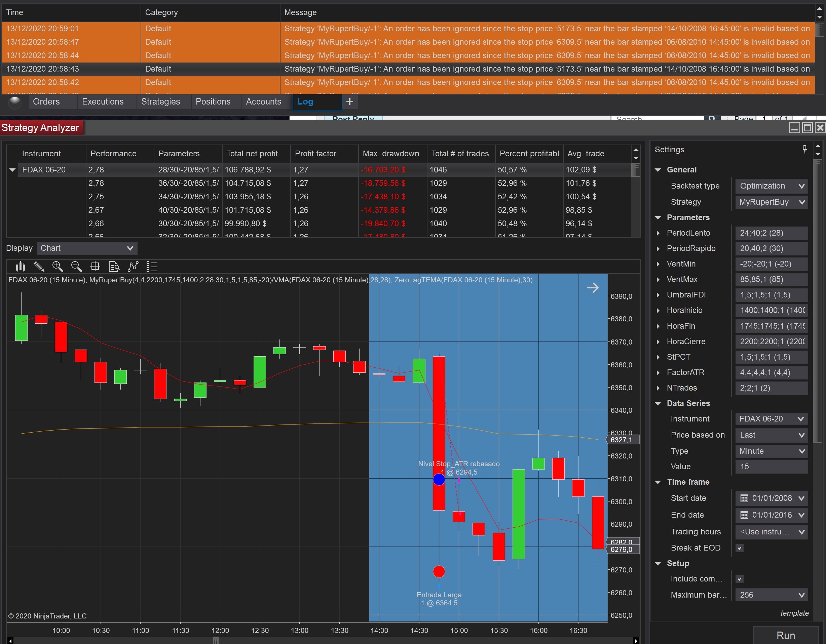826x644 pixels.
Task: Switch to the Orders tab
Action: click(46, 102)
